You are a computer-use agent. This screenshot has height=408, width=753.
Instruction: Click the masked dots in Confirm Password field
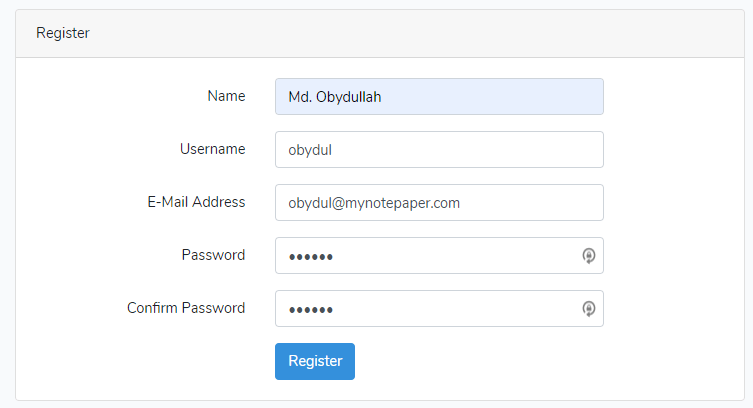click(310, 310)
